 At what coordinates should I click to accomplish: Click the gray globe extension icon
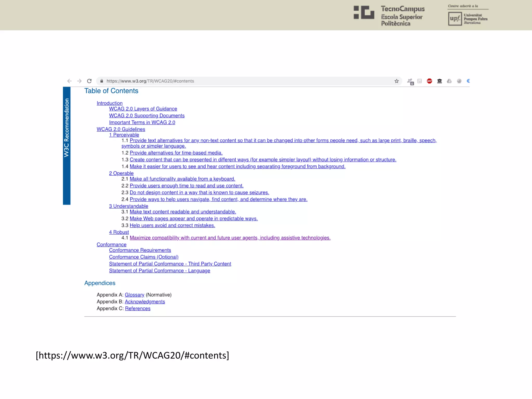(459, 81)
